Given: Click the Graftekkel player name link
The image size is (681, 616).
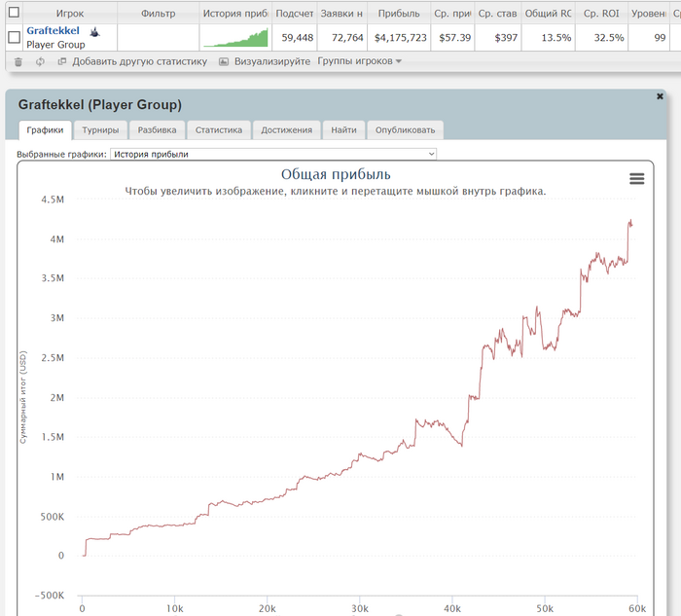Looking at the screenshot, I should (53, 31).
